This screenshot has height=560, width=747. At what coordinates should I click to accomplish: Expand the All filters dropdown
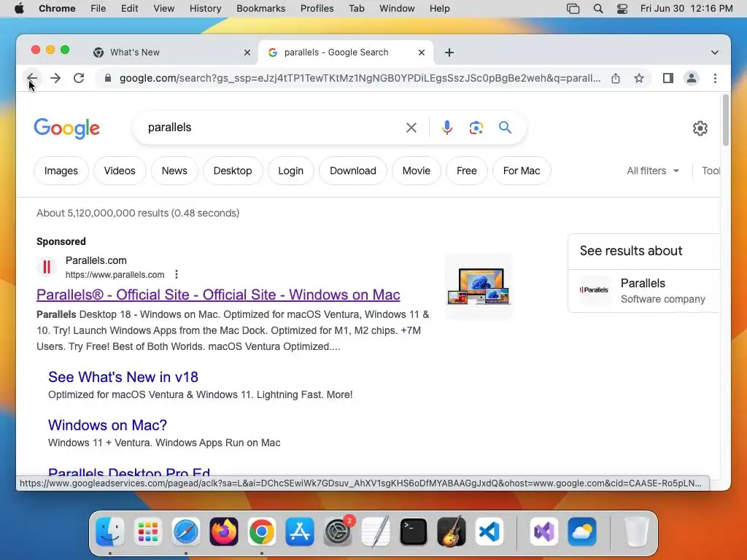coord(653,171)
